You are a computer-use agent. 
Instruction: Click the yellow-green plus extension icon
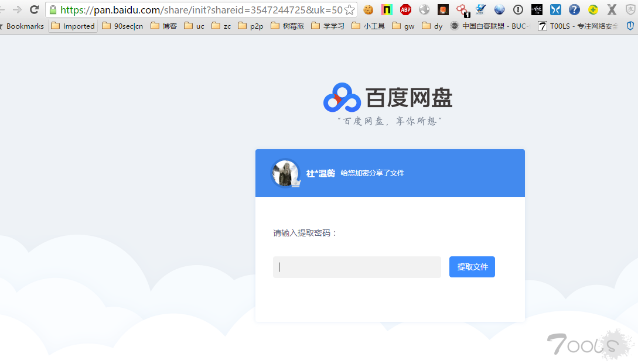point(593,10)
